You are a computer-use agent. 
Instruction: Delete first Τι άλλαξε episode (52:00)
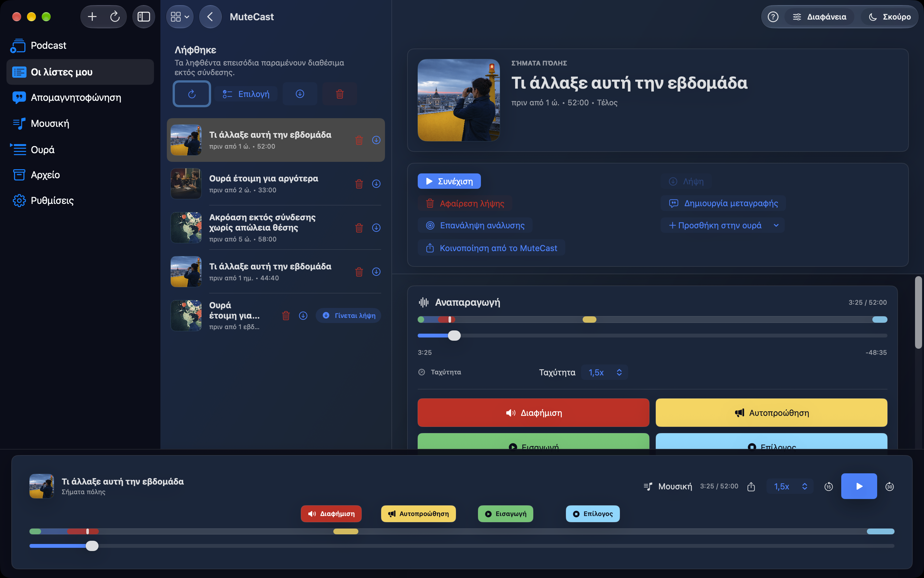click(359, 140)
